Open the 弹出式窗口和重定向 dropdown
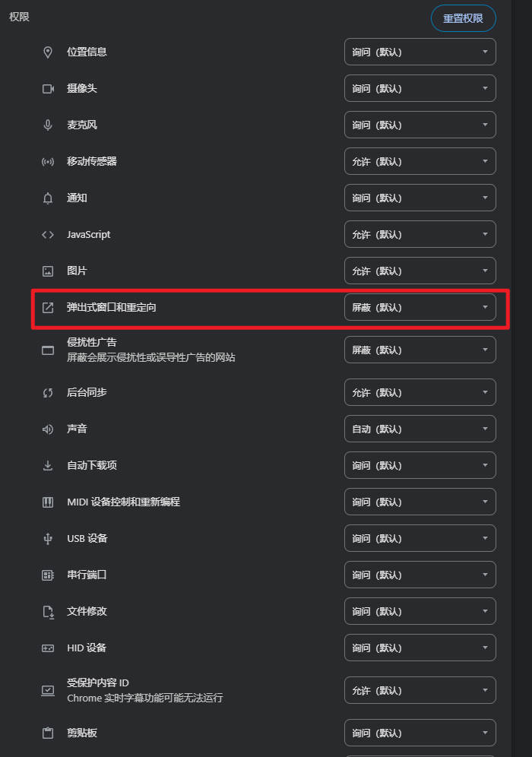Viewport: 532px width, 757px height. (x=420, y=307)
